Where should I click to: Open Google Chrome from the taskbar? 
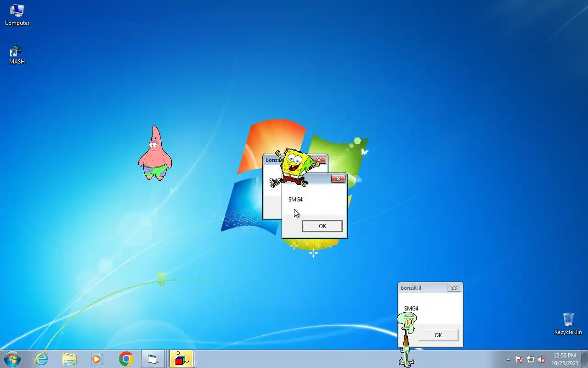(x=126, y=359)
